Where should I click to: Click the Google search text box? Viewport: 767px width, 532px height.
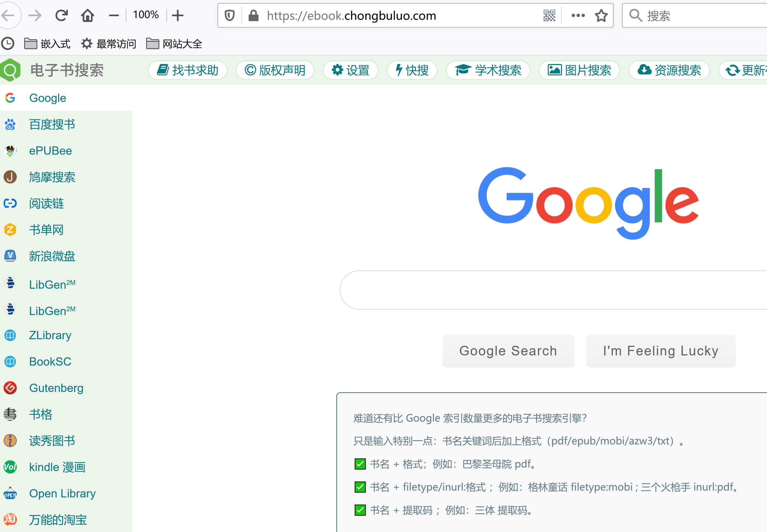pyautogui.click(x=553, y=290)
